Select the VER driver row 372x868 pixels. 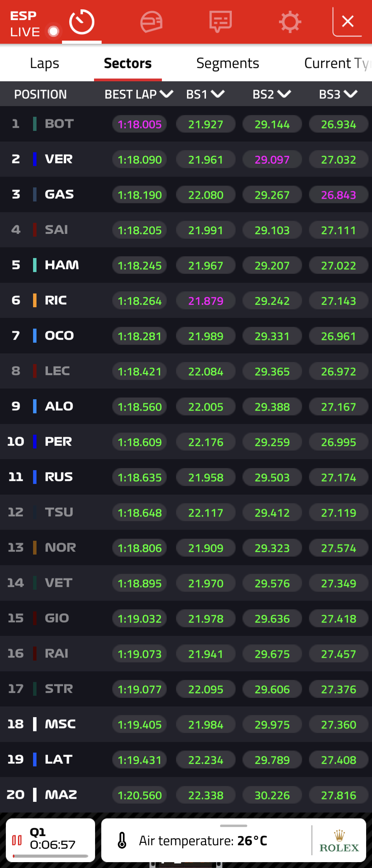186,159
